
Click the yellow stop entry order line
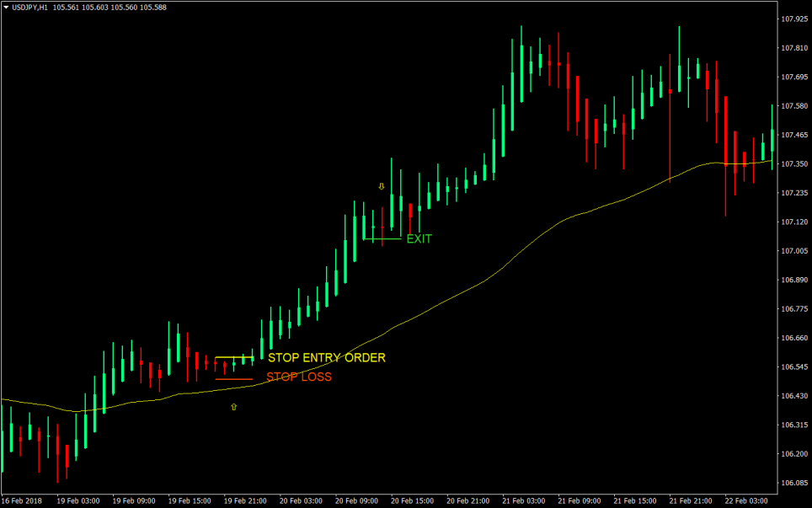[x=234, y=357]
